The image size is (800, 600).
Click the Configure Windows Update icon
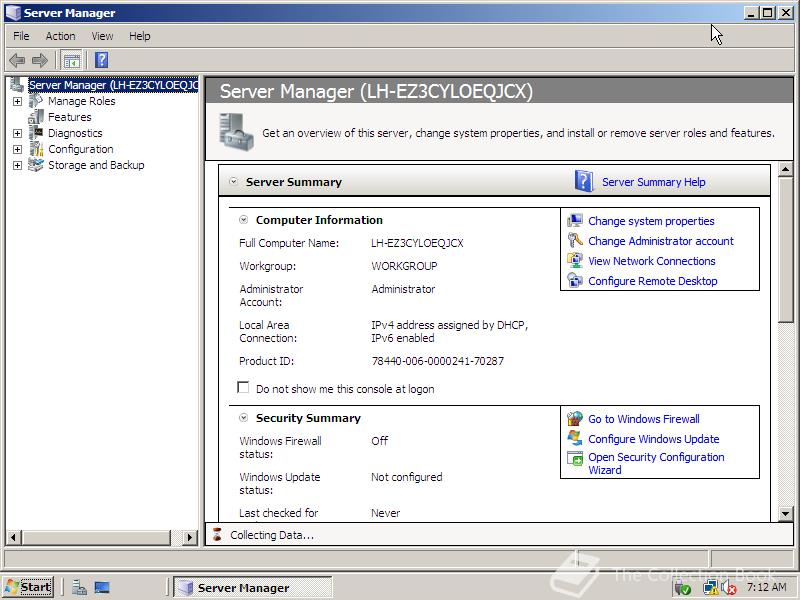tap(575, 438)
